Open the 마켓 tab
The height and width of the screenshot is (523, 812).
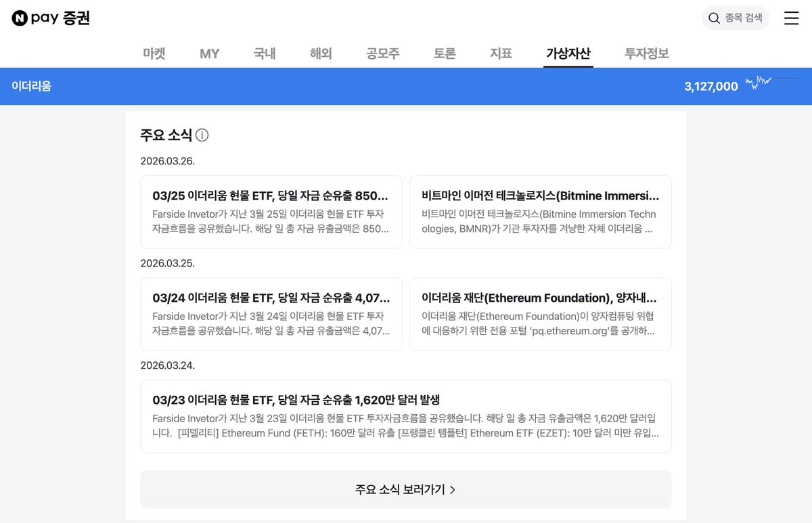point(154,53)
